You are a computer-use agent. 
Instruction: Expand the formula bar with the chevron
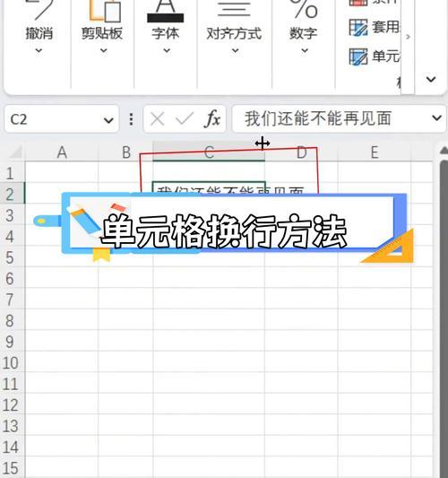tap(436, 118)
